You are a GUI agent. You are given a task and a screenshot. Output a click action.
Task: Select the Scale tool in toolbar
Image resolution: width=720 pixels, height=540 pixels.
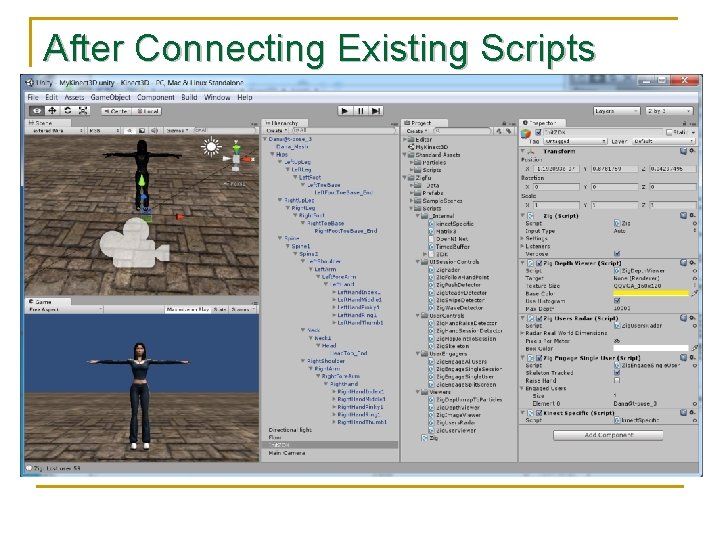83,111
